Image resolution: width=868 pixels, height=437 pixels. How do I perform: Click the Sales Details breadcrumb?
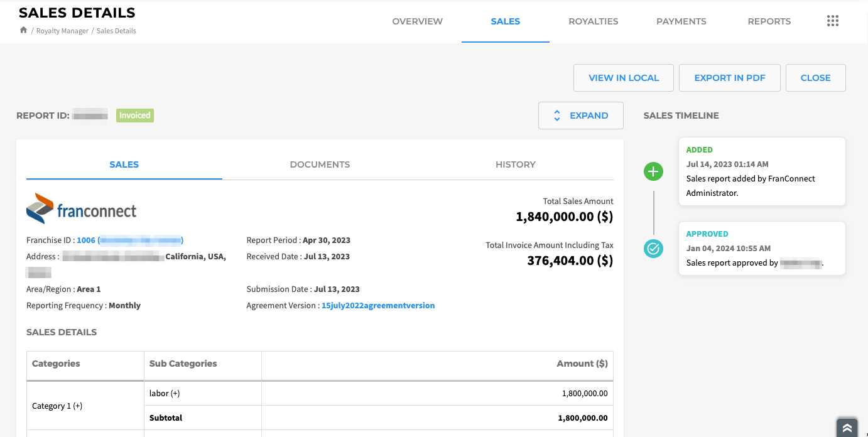[116, 31]
